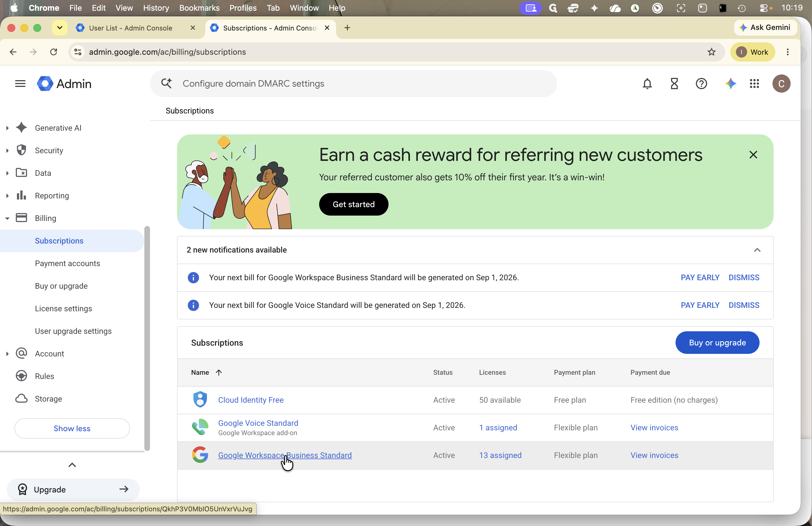The height and width of the screenshot is (526, 812).
Task: Open License settings
Action: coord(63,308)
